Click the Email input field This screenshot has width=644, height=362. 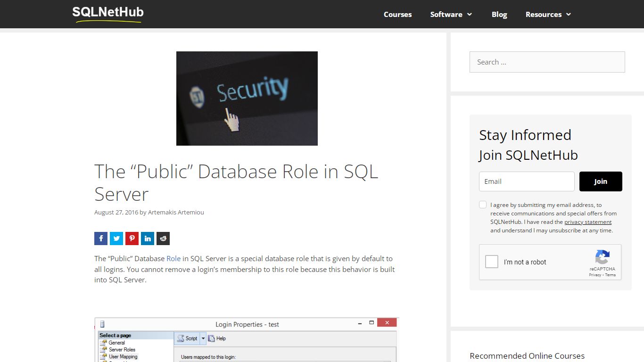tap(527, 181)
